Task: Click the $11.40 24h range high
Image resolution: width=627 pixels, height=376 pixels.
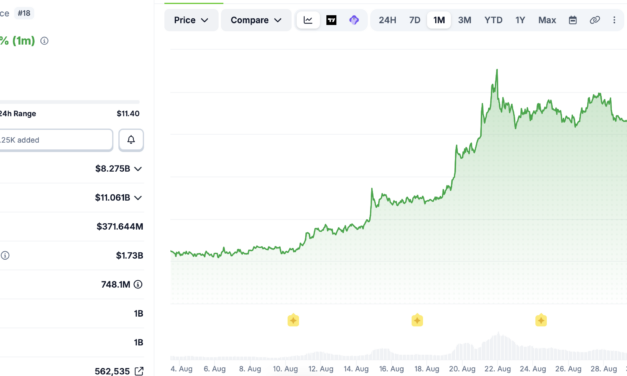Action: click(128, 114)
